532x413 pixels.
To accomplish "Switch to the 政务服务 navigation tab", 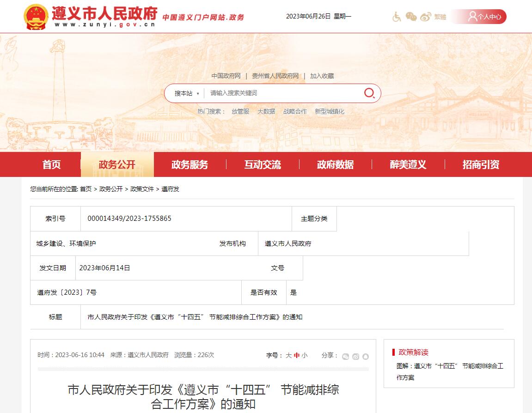I will (x=190, y=164).
